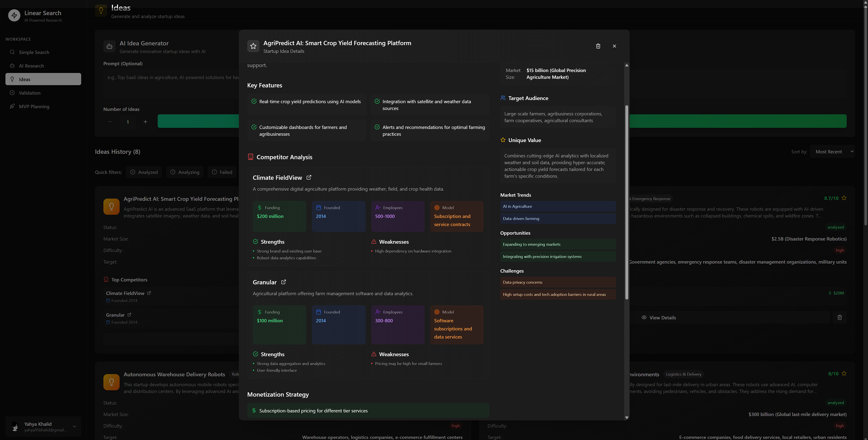Click trash icon next to View Details
The height and width of the screenshot is (440, 868).
tap(839, 317)
